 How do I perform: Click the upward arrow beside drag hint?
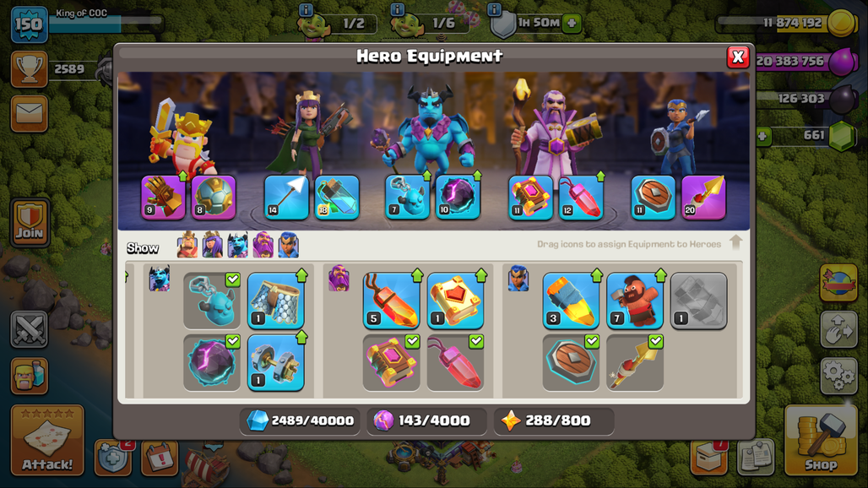(735, 242)
